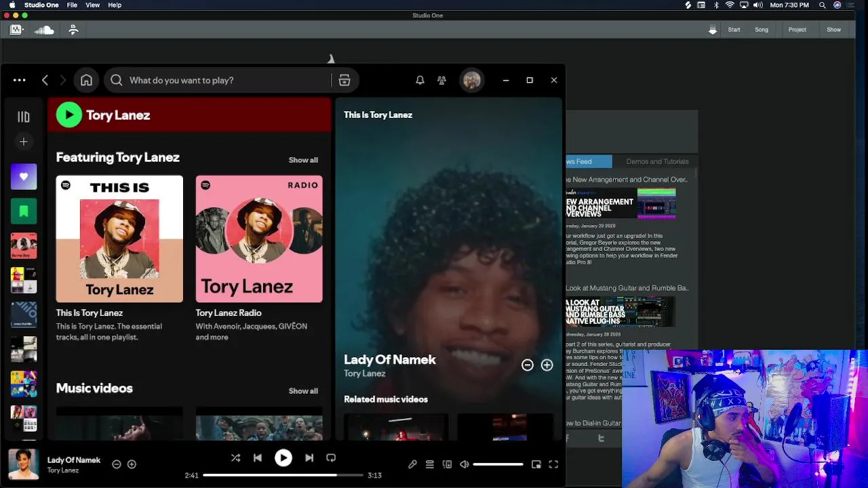
Task: Add song to playlist in panel
Action: coord(547,365)
